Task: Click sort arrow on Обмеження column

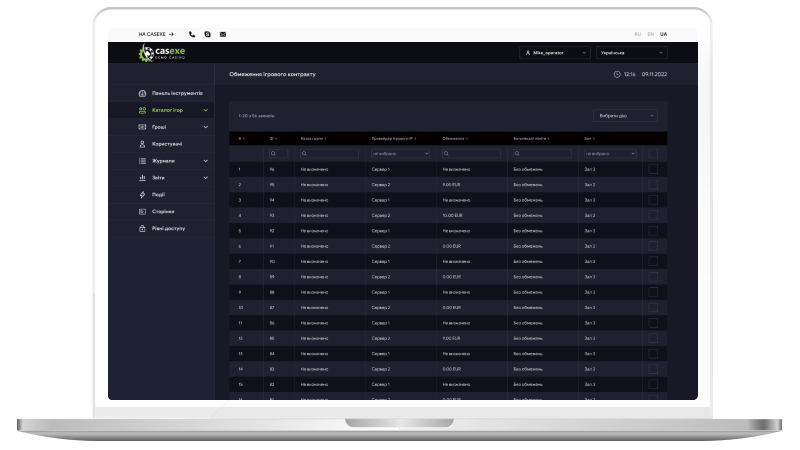Action: (467, 139)
